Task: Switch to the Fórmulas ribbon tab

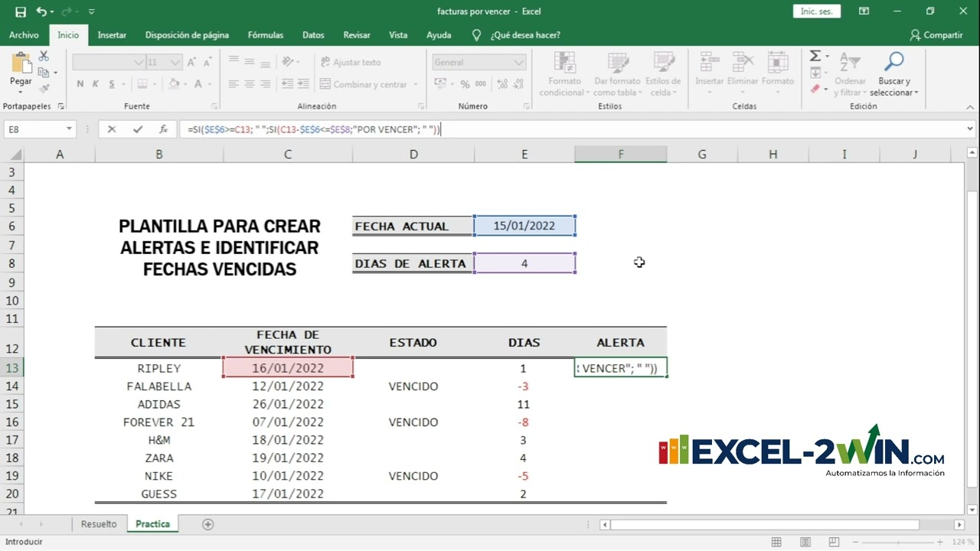Action: point(266,35)
